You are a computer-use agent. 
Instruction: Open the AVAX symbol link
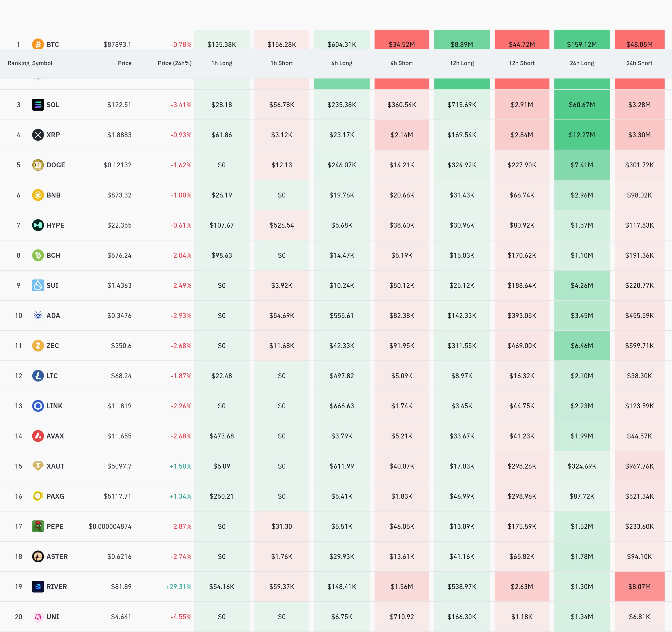(x=55, y=436)
